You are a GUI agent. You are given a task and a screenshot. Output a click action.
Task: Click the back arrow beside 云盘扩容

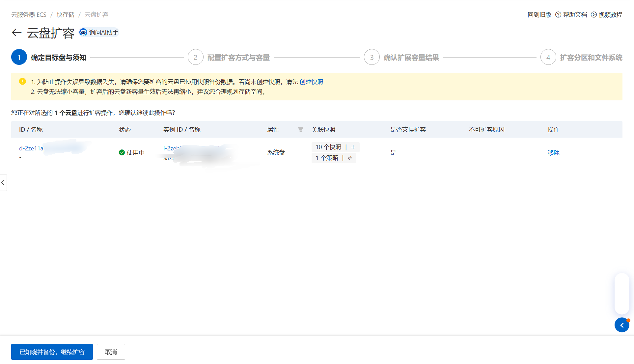(16, 33)
